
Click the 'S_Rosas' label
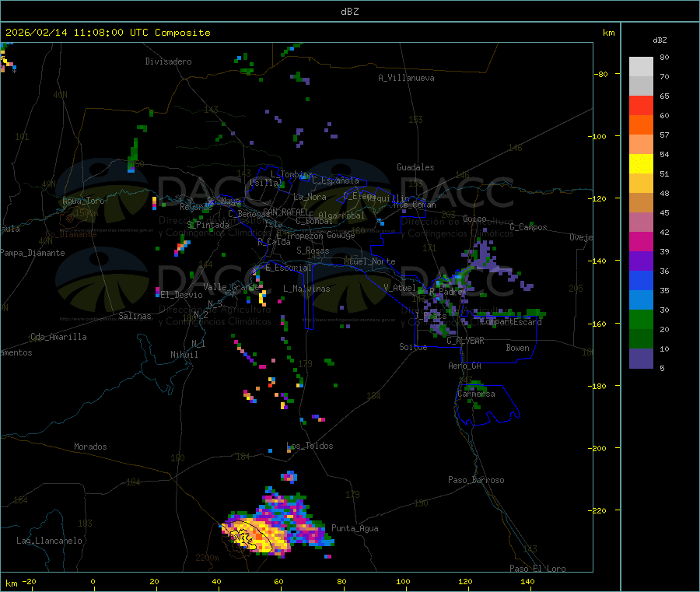[x=313, y=250]
